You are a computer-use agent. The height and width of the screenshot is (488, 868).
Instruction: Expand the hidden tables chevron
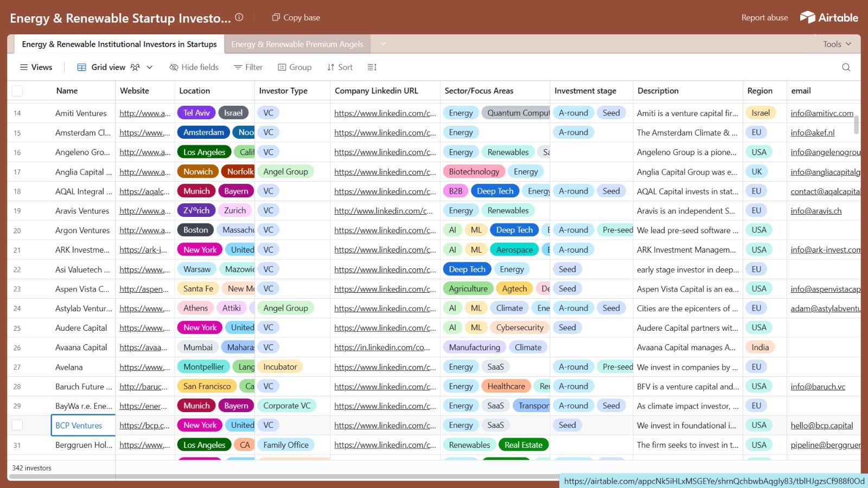(x=383, y=44)
